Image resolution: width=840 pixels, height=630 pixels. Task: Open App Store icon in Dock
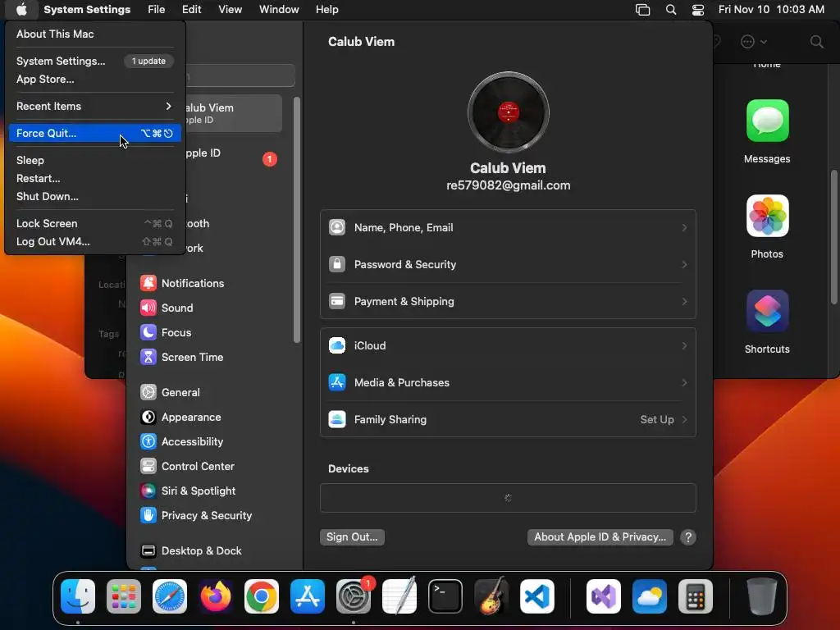308,596
